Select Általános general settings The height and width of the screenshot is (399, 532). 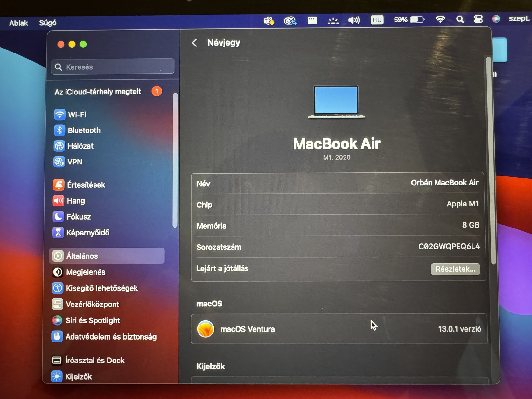(x=107, y=256)
